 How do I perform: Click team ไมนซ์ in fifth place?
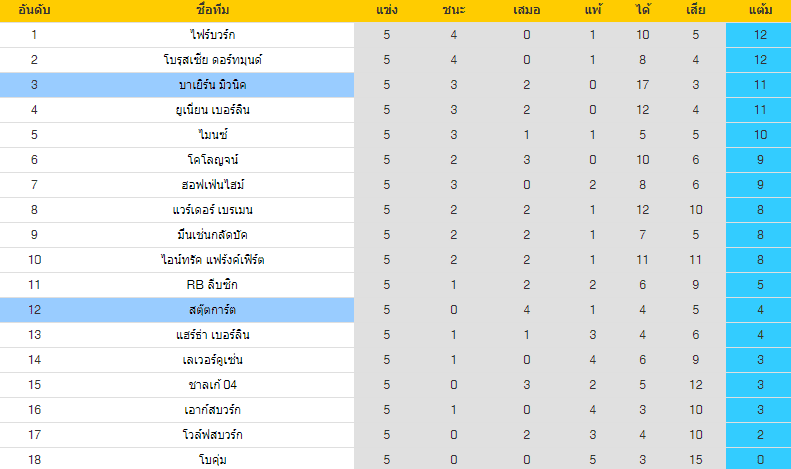tap(212, 135)
